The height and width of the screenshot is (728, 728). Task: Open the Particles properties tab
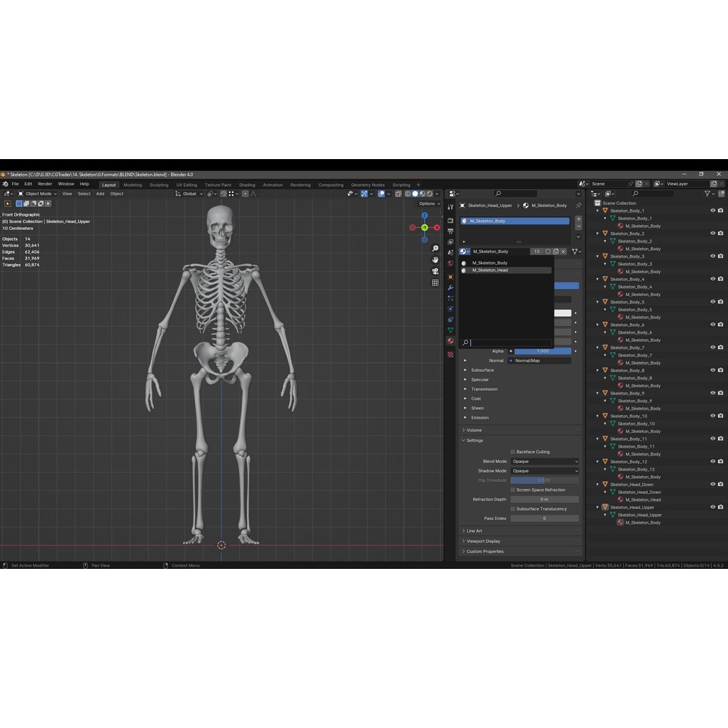[450, 298]
